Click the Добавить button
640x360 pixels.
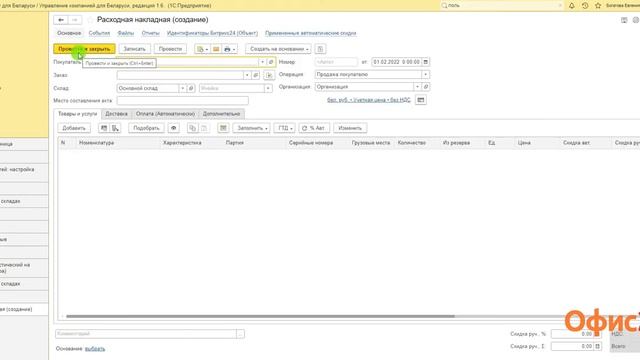point(74,128)
